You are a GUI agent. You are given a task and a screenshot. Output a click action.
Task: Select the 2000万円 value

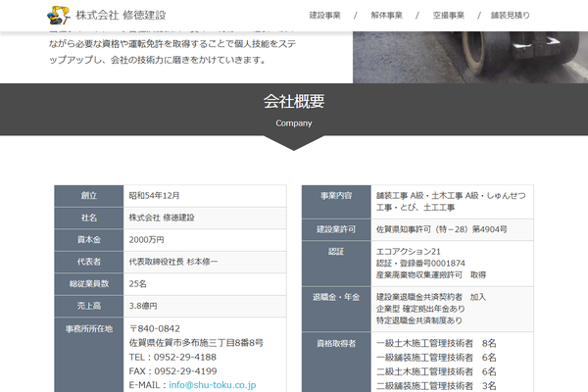pos(146,240)
